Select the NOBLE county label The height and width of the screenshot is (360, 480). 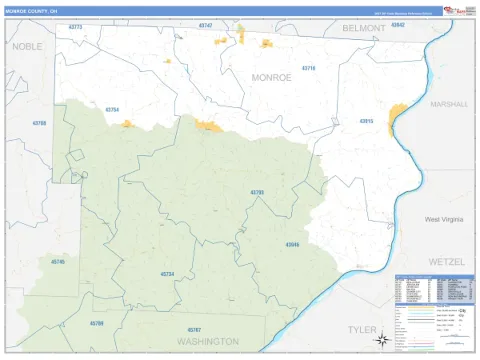(x=27, y=47)
